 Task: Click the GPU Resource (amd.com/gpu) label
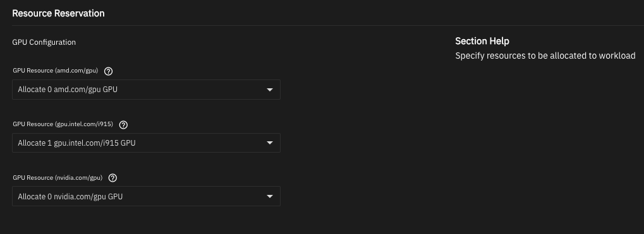click(x=56, y=71)
